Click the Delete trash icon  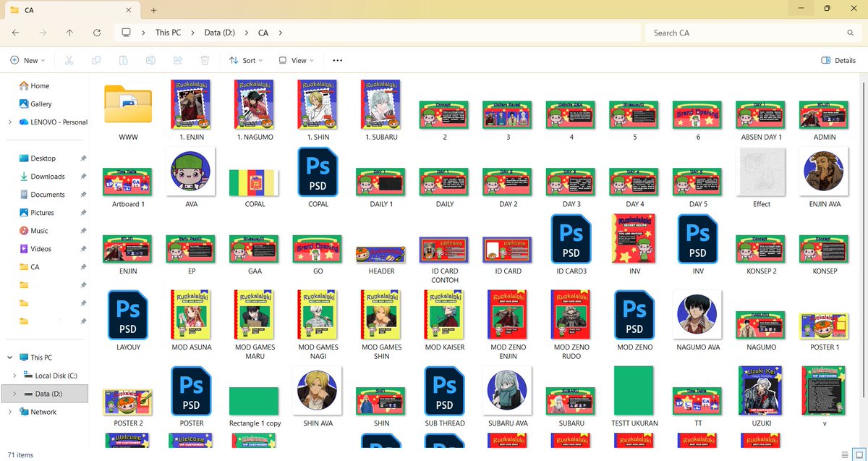(x=205, y=61)
